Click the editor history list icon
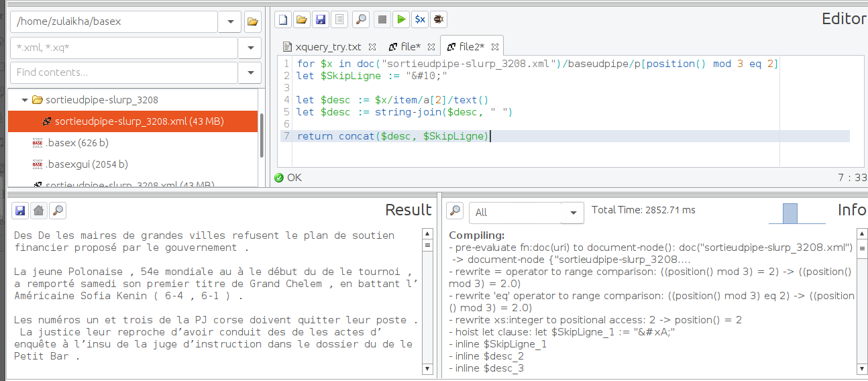Image resolution: width=868 pixels, height=381 pixels. click(339, 19)
